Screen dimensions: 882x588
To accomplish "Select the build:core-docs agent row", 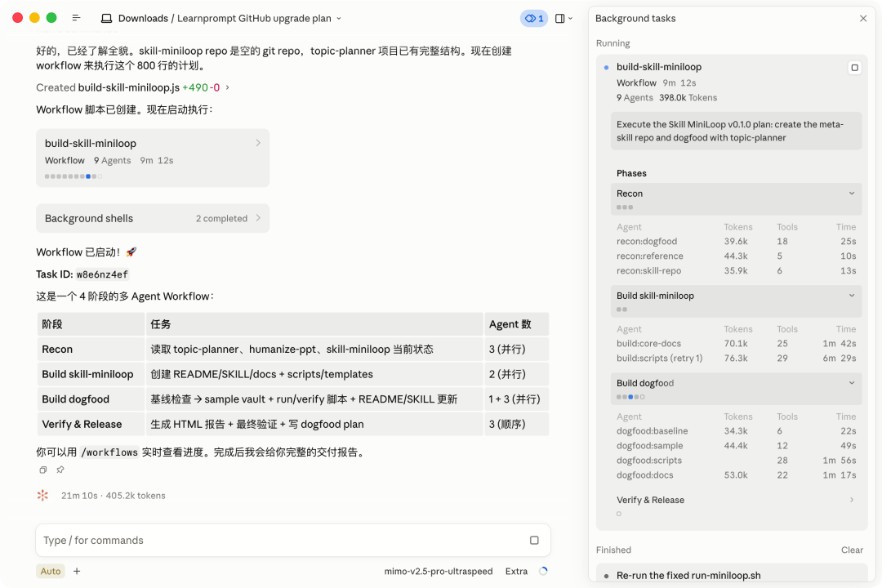I will (737, 344).
